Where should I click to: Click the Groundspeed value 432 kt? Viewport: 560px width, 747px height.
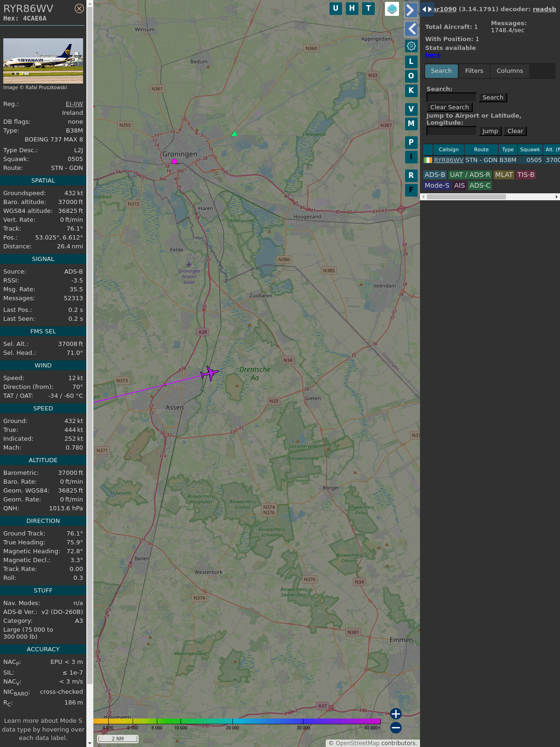pyautogui.click(x=74, y=193)
